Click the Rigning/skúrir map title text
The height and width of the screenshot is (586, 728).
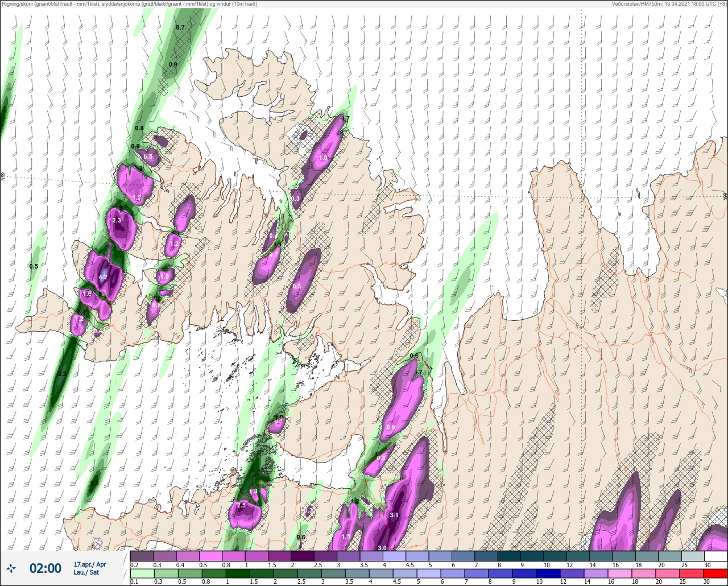pos(129,4)
